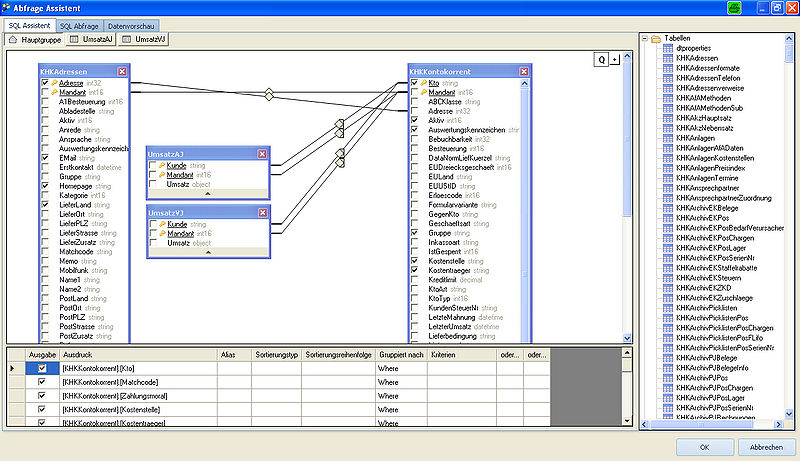Viewport: 800px width, 461px height.
Task: Click scroll-up arrow in KHKKontokorrent field list
Action: [524, 83]
